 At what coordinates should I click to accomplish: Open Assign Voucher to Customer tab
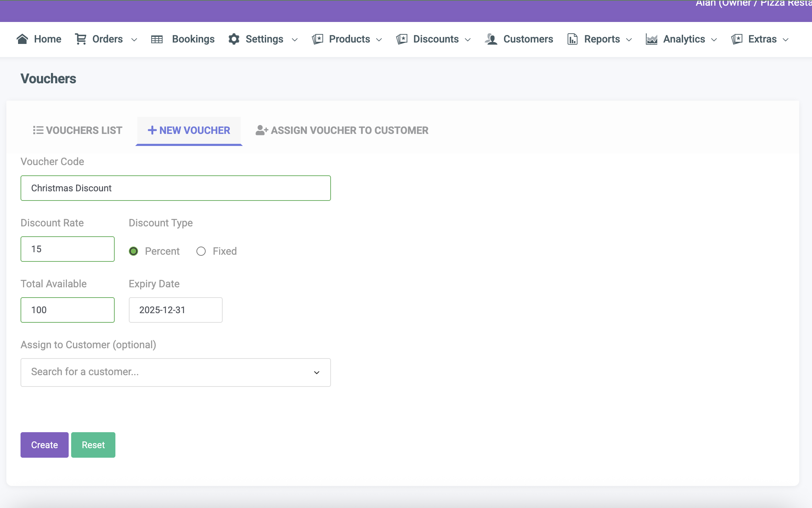342,130
